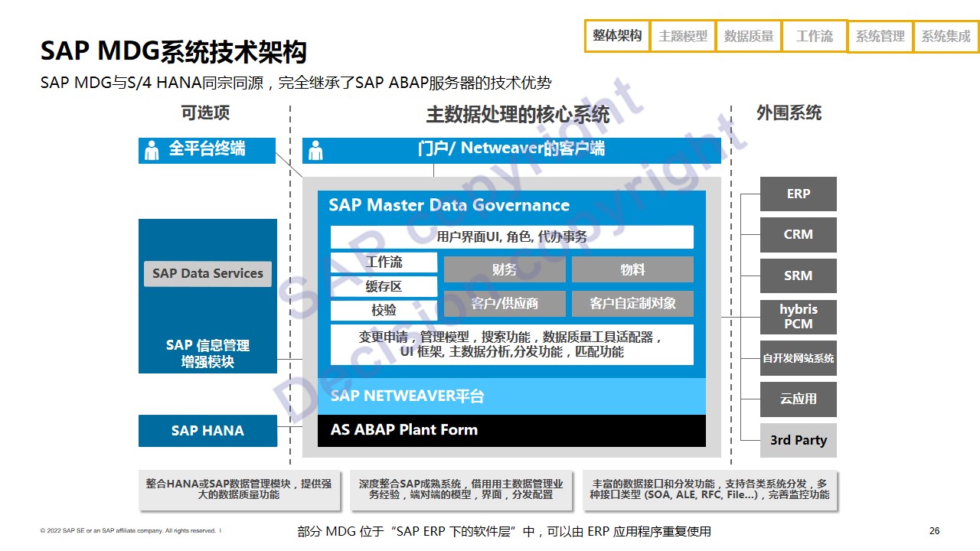This screenshot has width=980, height=551.
Task: Select the CRM system box
Action: [x=798, y=235]
